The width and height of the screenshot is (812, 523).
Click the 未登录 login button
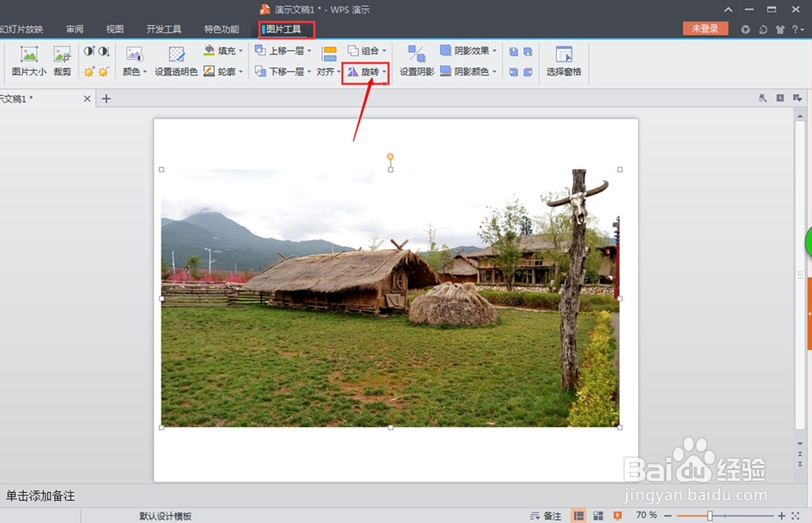click(706, 28)
